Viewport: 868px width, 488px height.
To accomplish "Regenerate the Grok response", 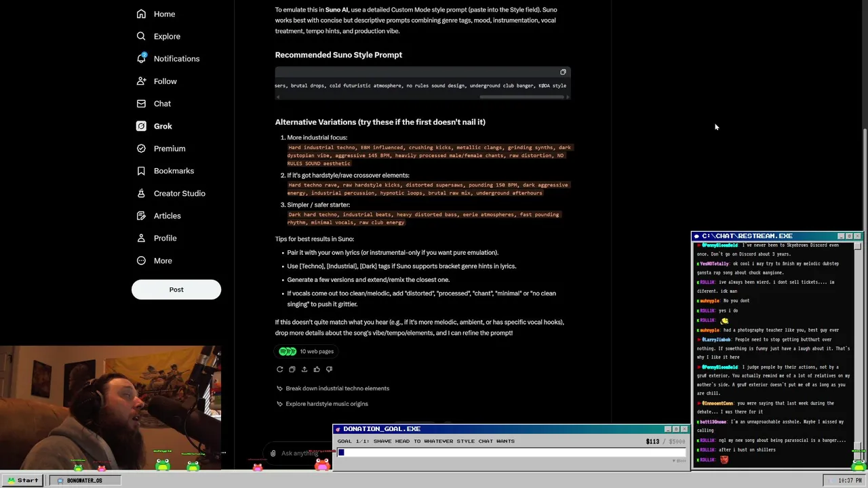I will tap(279, 369).
